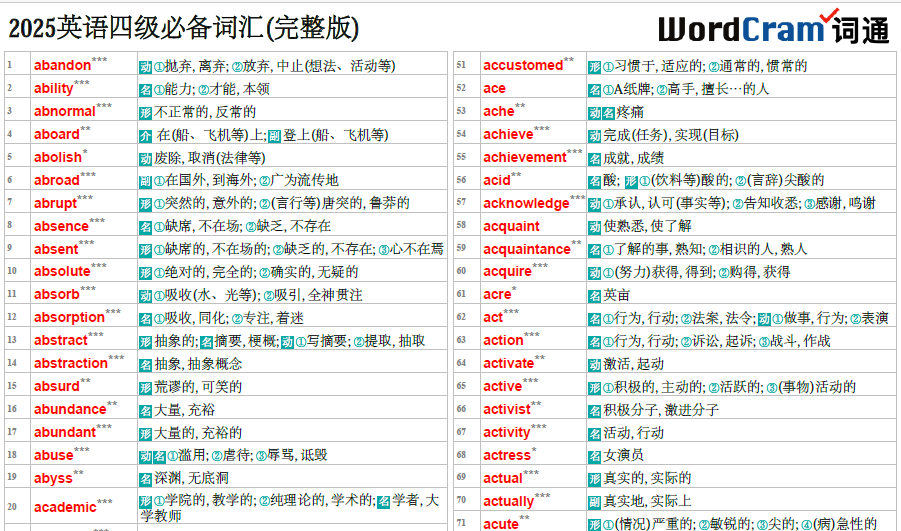901x531 pixels.
Task: Click the 动 tag next to abandon
Action: 146,66
